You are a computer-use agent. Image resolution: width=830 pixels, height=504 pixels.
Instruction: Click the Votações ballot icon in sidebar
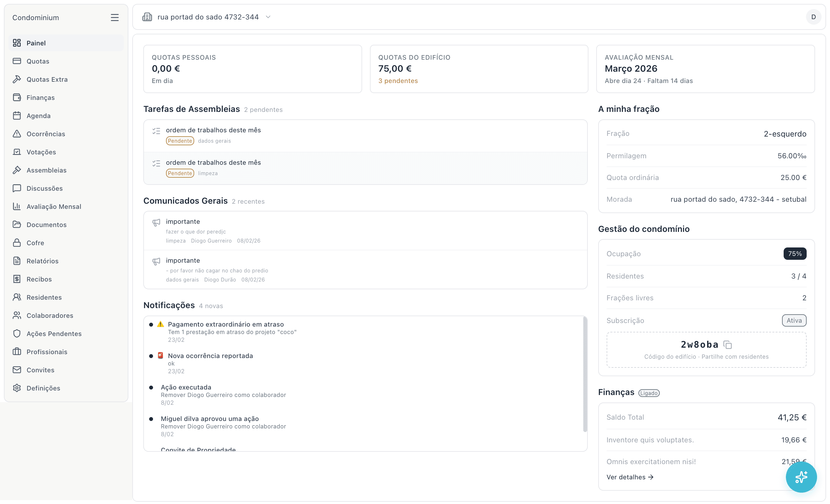point(17,152)
